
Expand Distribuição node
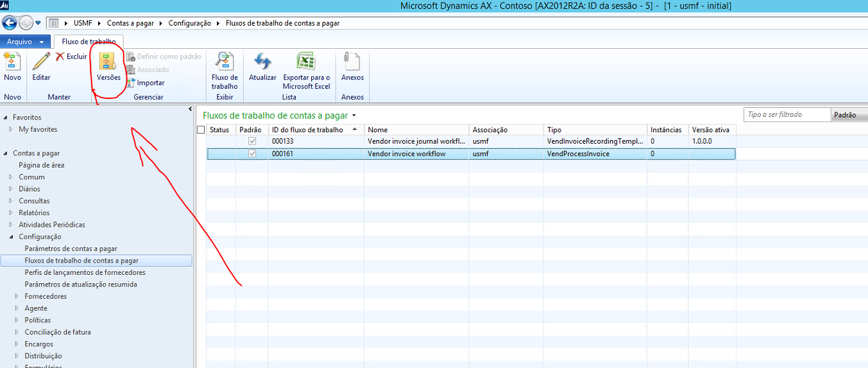(17, 356)
